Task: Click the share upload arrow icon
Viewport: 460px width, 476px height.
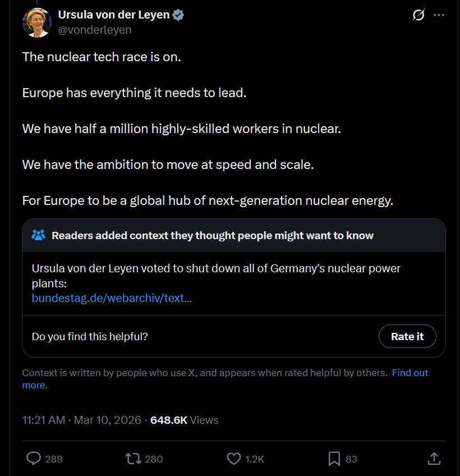Action: (434, 459)
